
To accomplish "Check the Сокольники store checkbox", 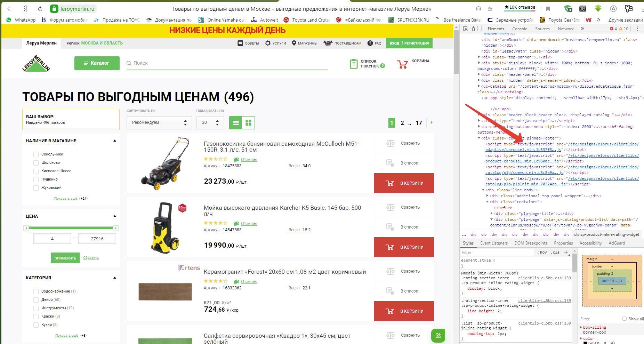I will point(36,154).
